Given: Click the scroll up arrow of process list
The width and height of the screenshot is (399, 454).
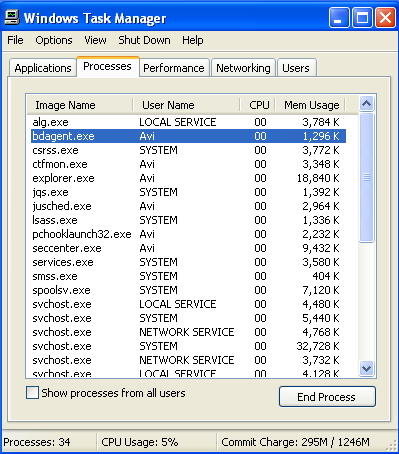Looking at the screenshot, I should click(x=367, y=104).
